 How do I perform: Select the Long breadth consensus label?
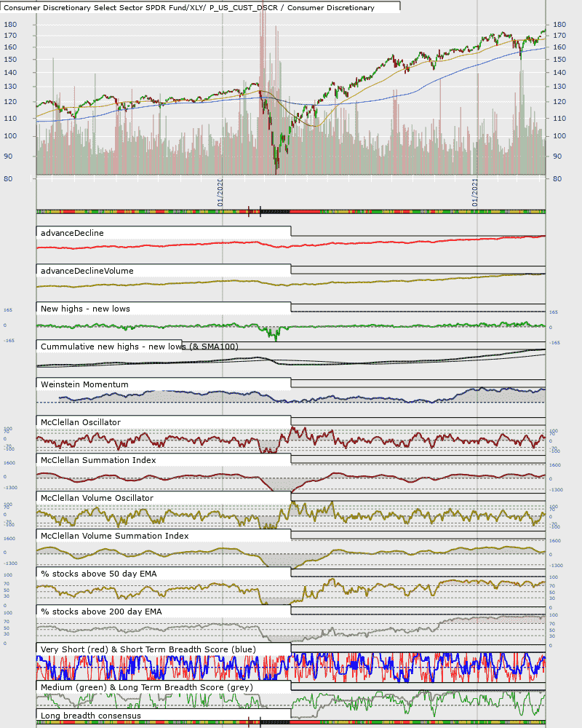click(91, 716)
